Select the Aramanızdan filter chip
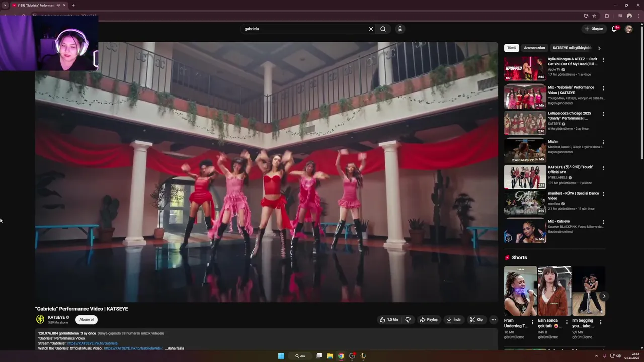 [x=534, y=48]
